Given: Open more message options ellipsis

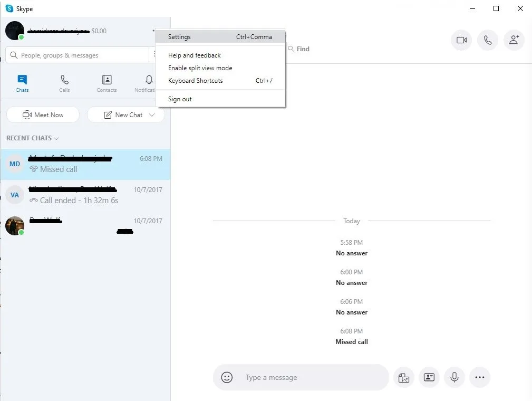Looking at the screenshot, I should [x=480, y=377].
